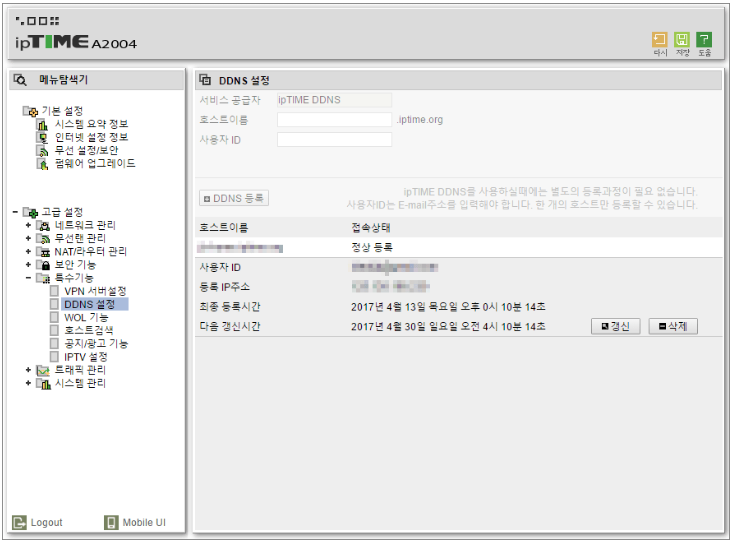
Task: Click the 기본 설정 tree label
Action: click(x=62, y=111)
